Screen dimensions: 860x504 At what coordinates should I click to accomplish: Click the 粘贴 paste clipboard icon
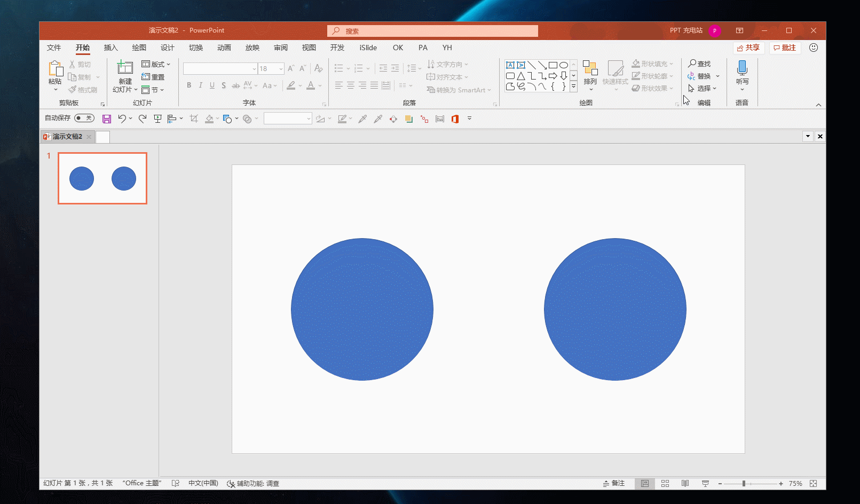[56, 69]
